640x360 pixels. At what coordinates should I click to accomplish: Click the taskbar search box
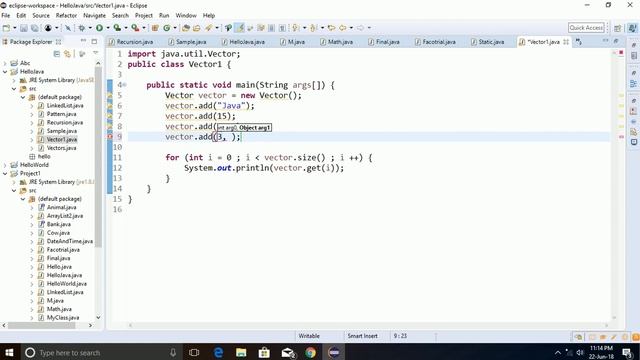100,352
